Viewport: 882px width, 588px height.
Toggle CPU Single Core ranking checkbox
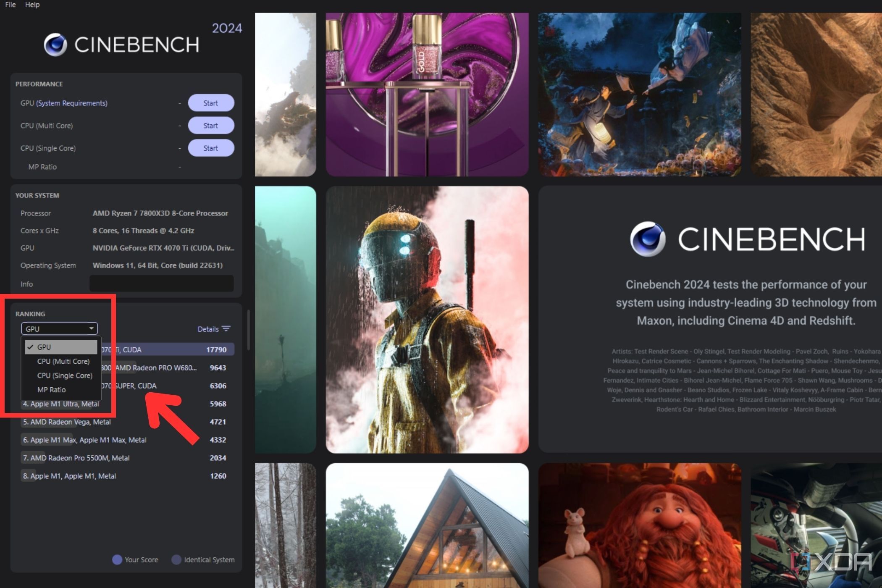pyautogui.click(x=63, y=375)
